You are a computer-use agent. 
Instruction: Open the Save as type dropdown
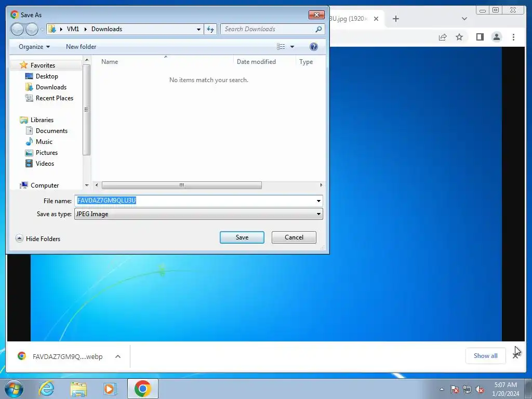(198, 214)
